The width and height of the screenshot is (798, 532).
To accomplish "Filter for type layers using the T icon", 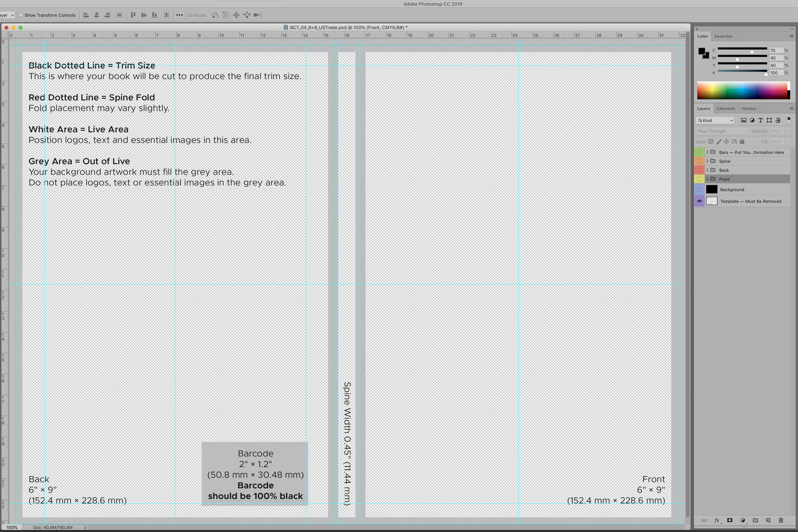I will pos(760,120).
